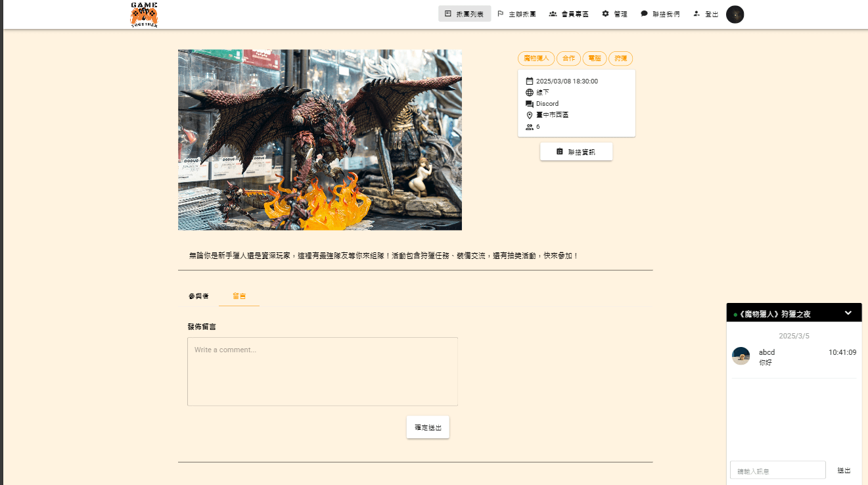
Task: Collapse the chat window with chevron
Action: (x=848, y=313)
